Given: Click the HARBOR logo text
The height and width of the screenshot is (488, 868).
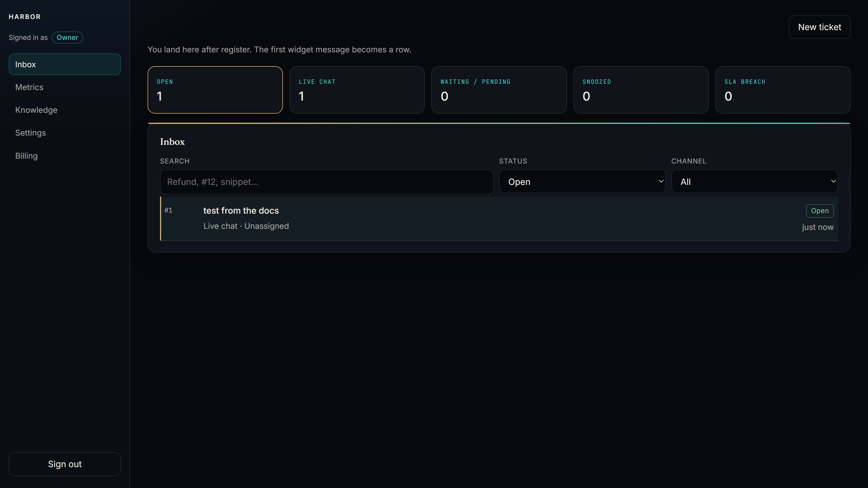Looking at the screenshot, I should pyautogui.click(x=25, y=17).
